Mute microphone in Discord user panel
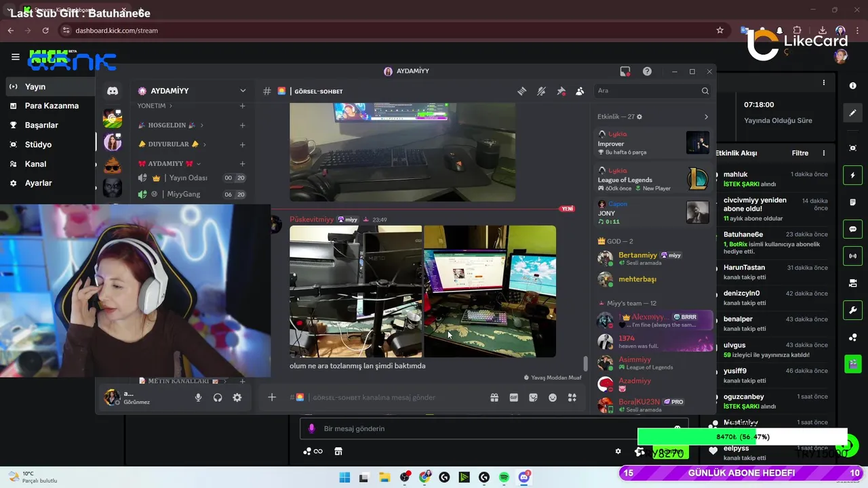 (198, 397)
